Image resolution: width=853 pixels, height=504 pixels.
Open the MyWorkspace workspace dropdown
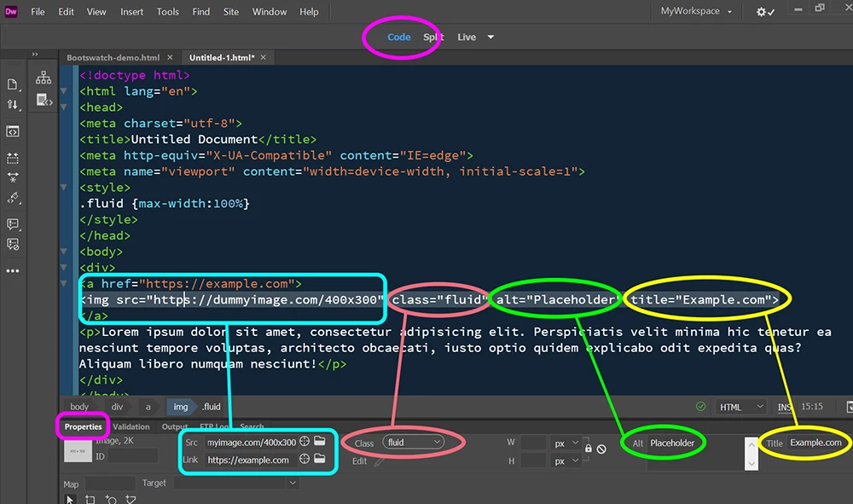click(696, 11)
